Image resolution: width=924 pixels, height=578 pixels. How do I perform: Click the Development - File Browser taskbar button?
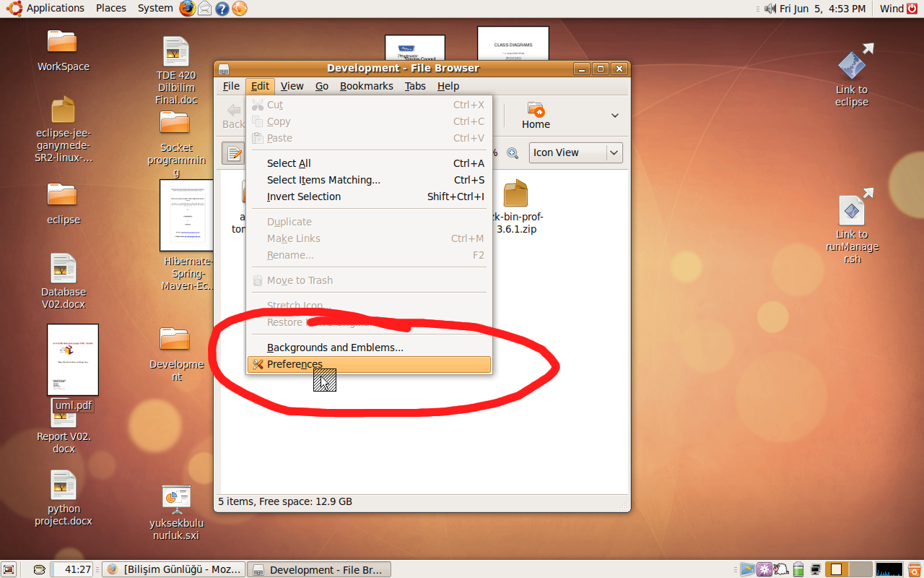pos(318,569)
